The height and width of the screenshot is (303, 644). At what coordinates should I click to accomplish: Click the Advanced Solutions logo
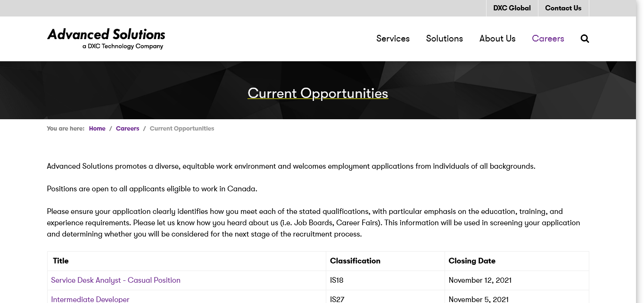coord(106,39)
